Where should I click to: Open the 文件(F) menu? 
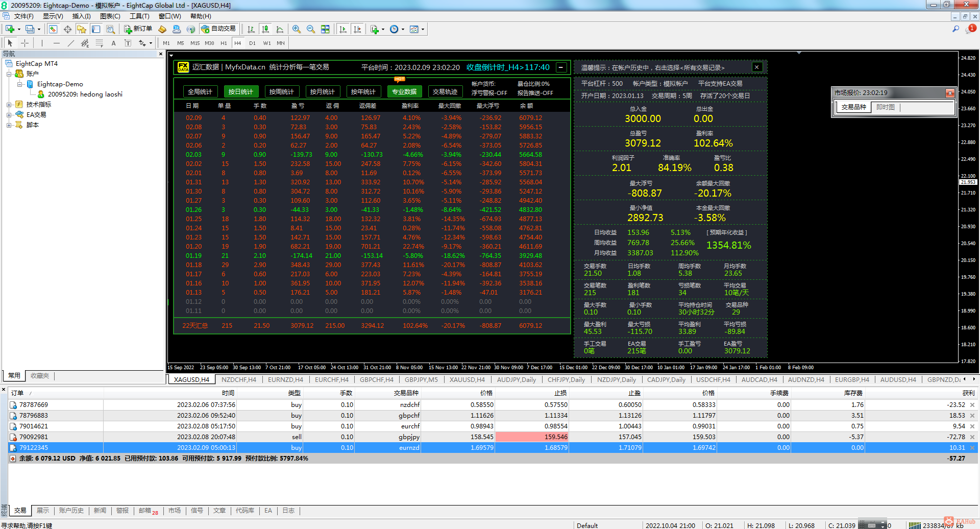pyautogui.click(x=24, y=16)
